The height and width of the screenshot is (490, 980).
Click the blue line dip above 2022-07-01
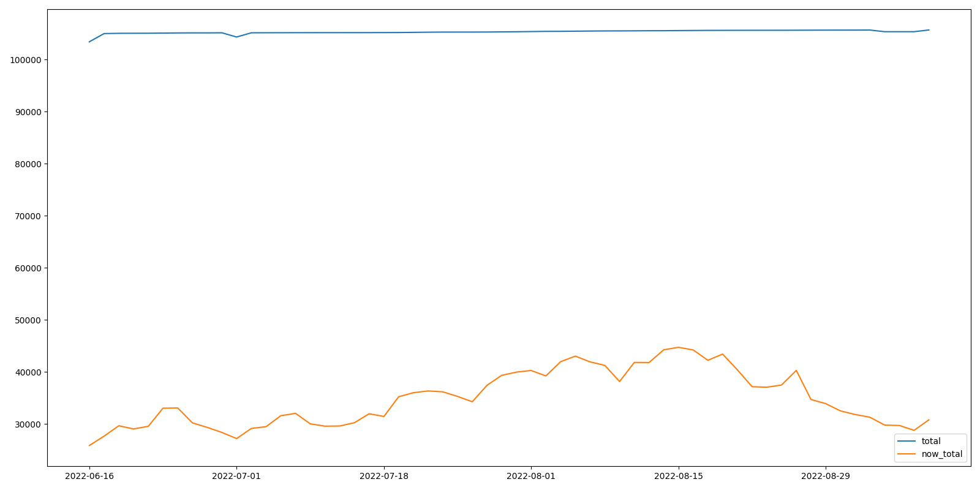click(236, 37)
